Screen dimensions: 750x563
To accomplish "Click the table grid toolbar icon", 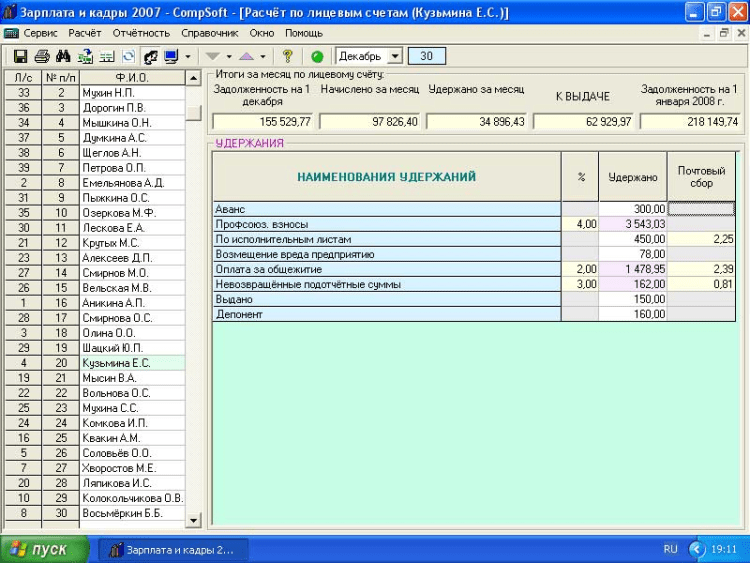I will (x=107, y=57).
